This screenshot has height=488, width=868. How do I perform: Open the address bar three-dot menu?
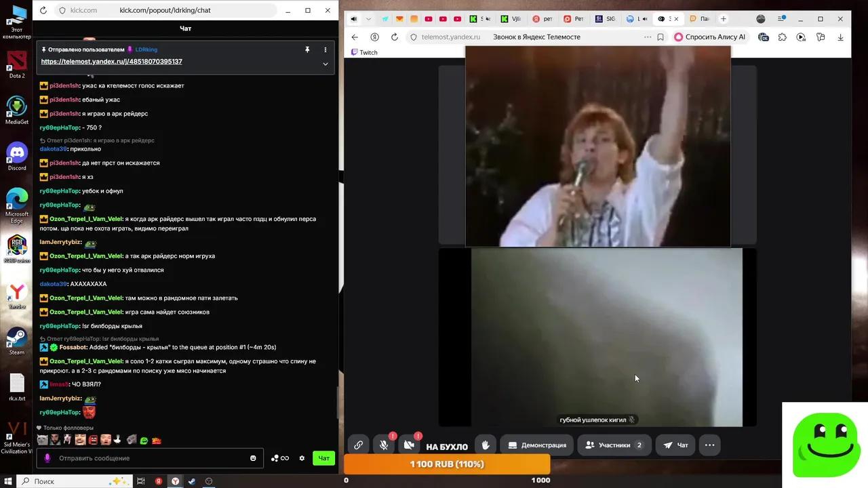click(647, 37)
